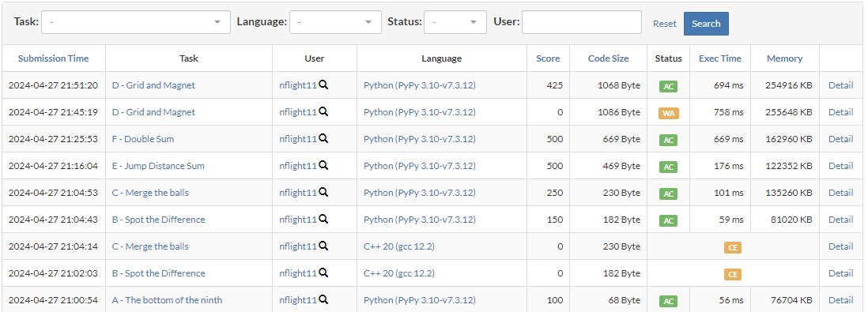Screen dimensions: 868x312
Task: Click the blue Search button
Action: click(x=706, y=24)
